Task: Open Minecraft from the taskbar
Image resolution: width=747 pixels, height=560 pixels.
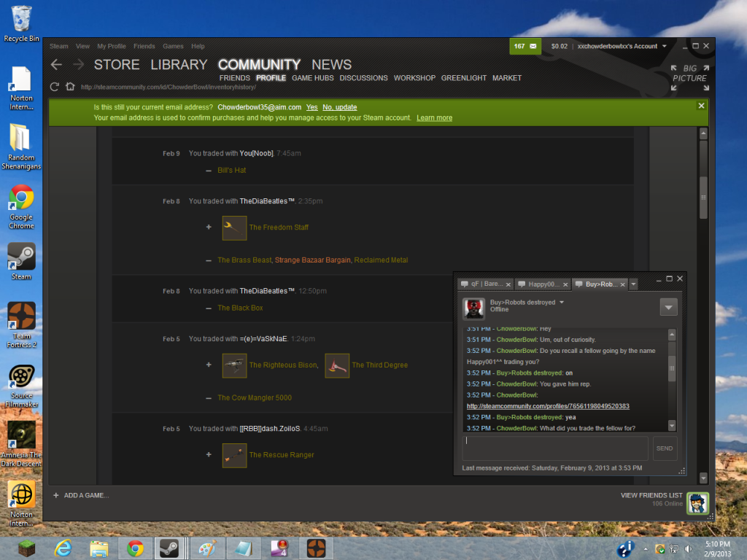Action: coord(26,548)
